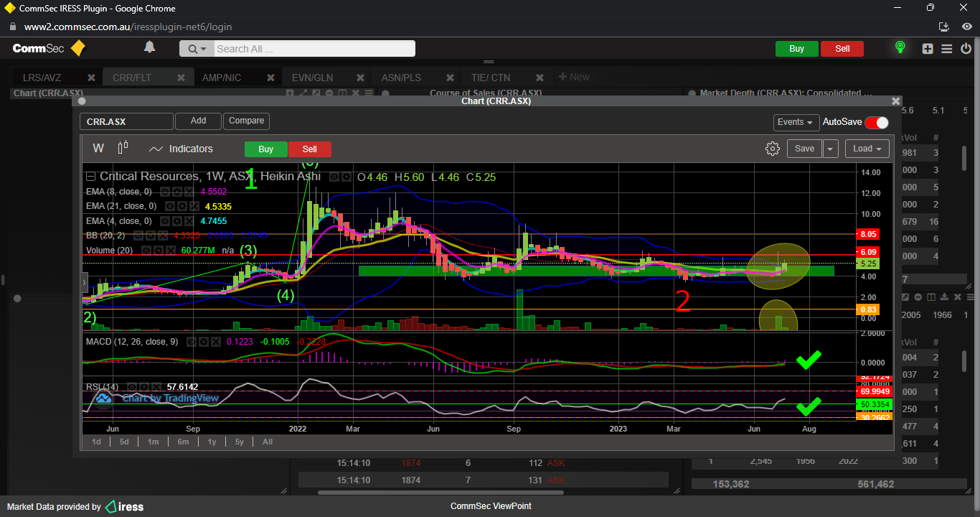Open the W interval selector
The image size is (980, 517).
point(98,149)
